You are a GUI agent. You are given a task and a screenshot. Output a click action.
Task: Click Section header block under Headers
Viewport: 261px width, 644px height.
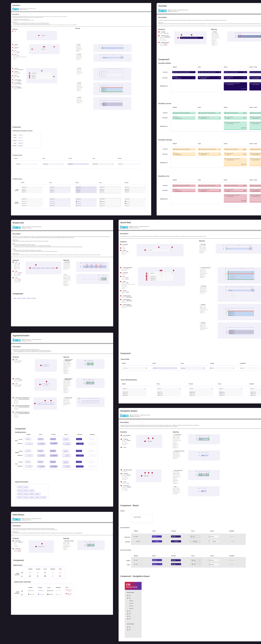coord(142,518)
